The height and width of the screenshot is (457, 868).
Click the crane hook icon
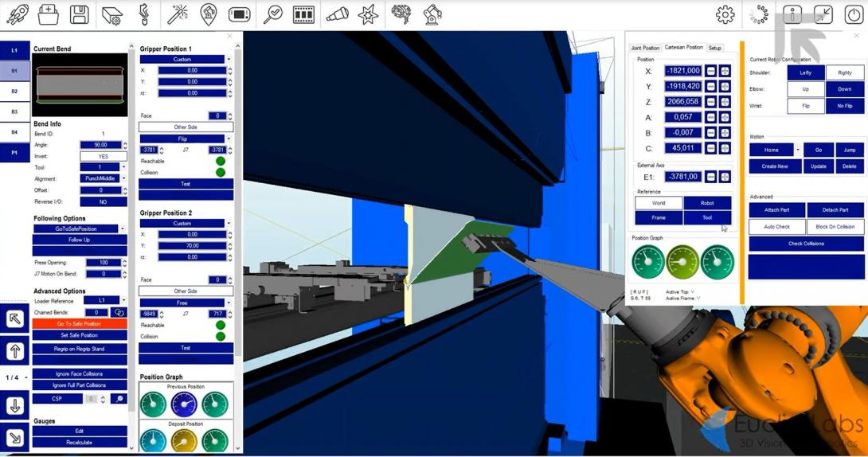[144, 14]
